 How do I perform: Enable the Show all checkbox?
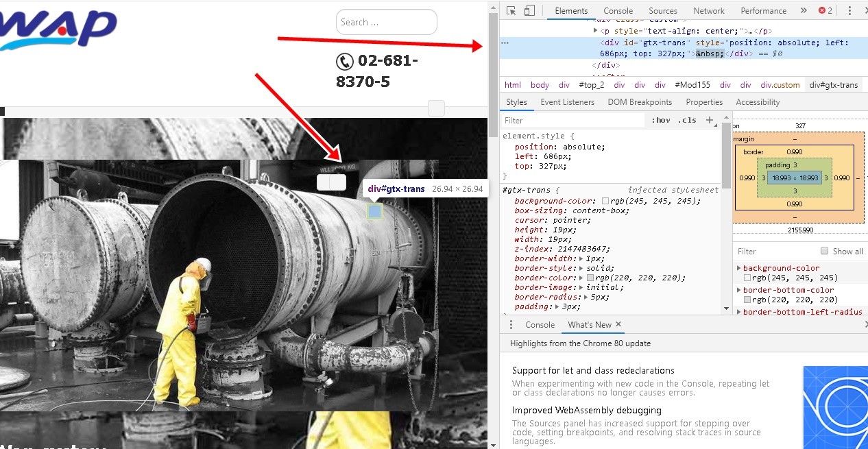click(x=825, y=251)
